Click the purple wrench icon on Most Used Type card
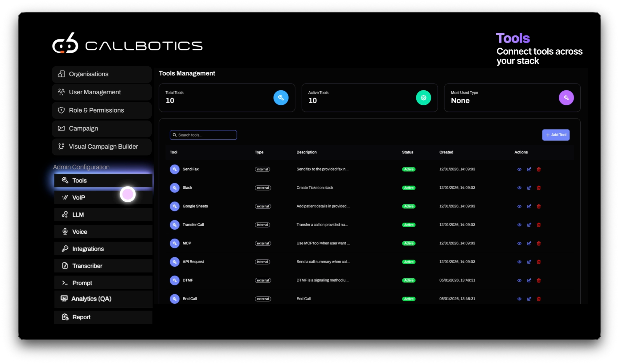The height and width of the screenshot is (364, 619). (566, 98)
